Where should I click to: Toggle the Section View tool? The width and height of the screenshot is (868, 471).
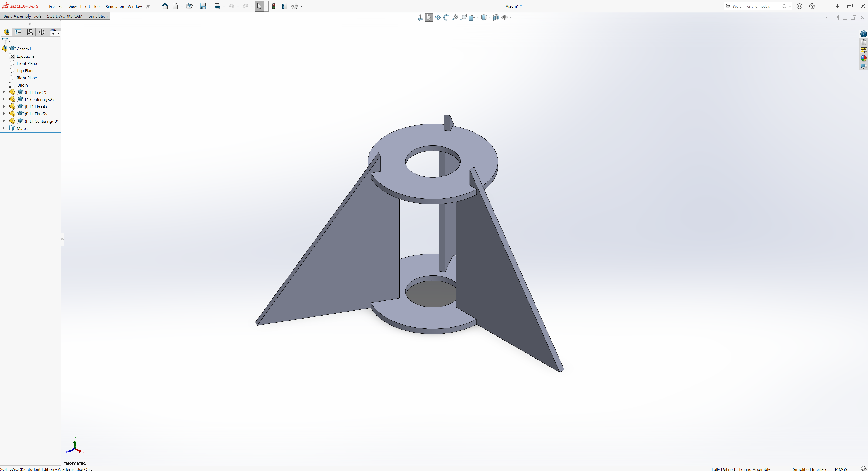point(496,17)
